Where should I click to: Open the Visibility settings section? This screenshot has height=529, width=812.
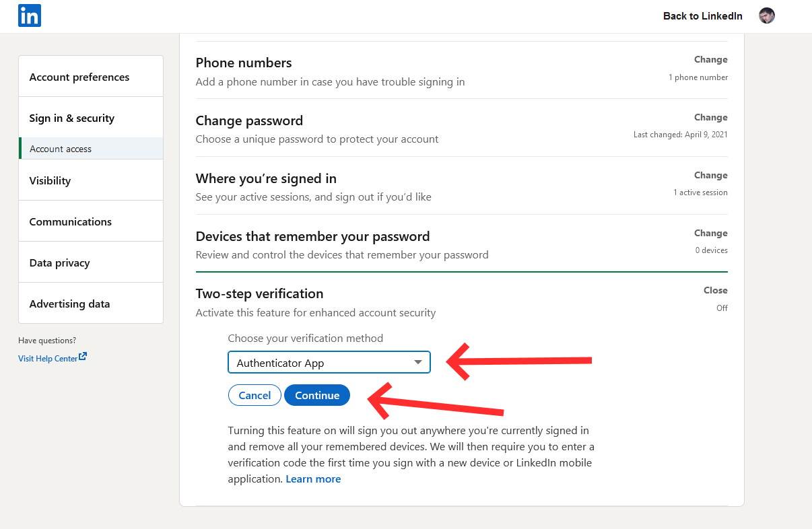click(50, 180)
